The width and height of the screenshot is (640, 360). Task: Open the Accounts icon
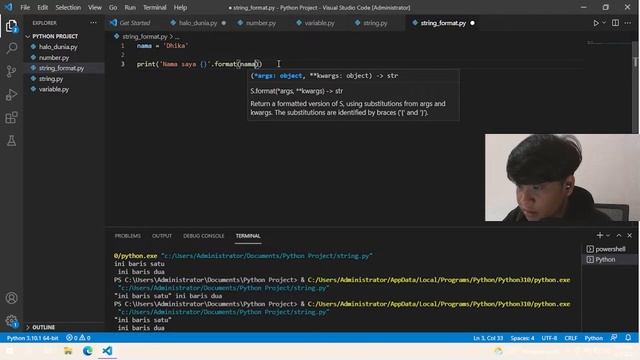[x=11, y=298]
